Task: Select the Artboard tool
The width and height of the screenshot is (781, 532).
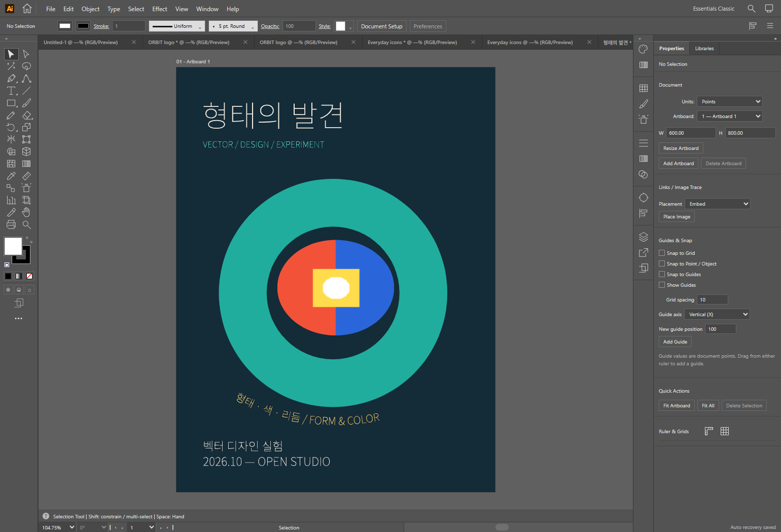Action: pyautogui.click(x=26, y=200)
